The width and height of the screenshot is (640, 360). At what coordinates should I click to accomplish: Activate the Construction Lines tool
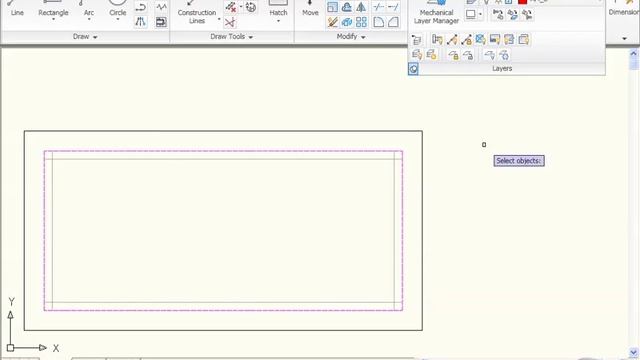197,12
